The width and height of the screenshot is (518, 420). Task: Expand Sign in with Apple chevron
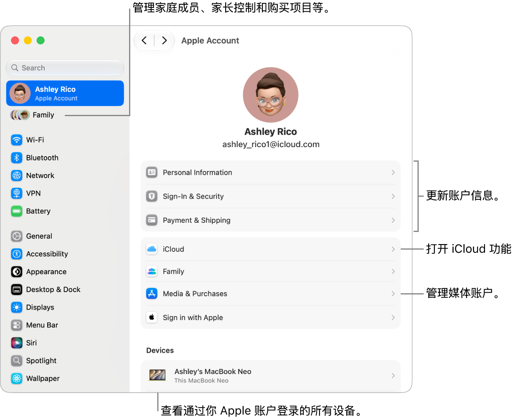[x=393, y=317]
